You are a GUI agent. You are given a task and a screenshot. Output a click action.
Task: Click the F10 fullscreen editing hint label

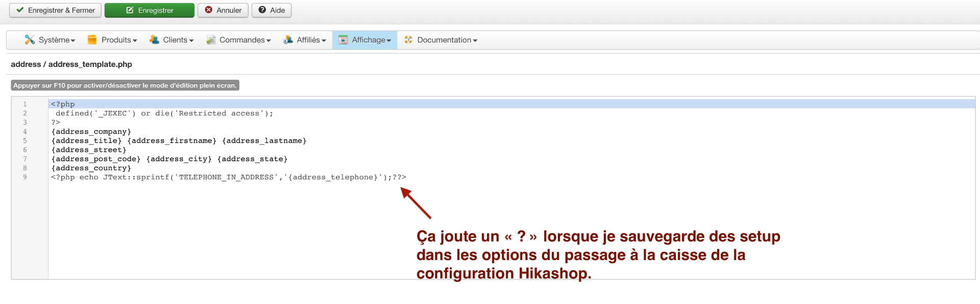[125, 85]
